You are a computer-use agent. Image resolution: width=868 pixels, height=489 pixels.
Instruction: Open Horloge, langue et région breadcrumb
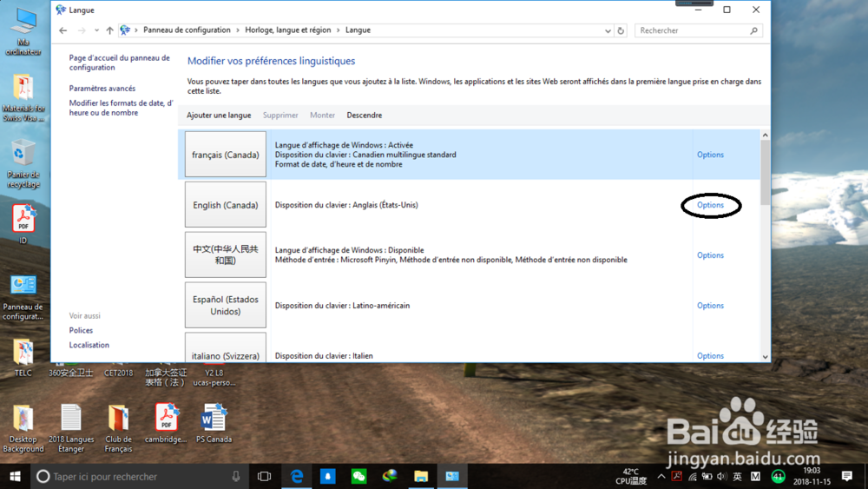click(288, 30)
